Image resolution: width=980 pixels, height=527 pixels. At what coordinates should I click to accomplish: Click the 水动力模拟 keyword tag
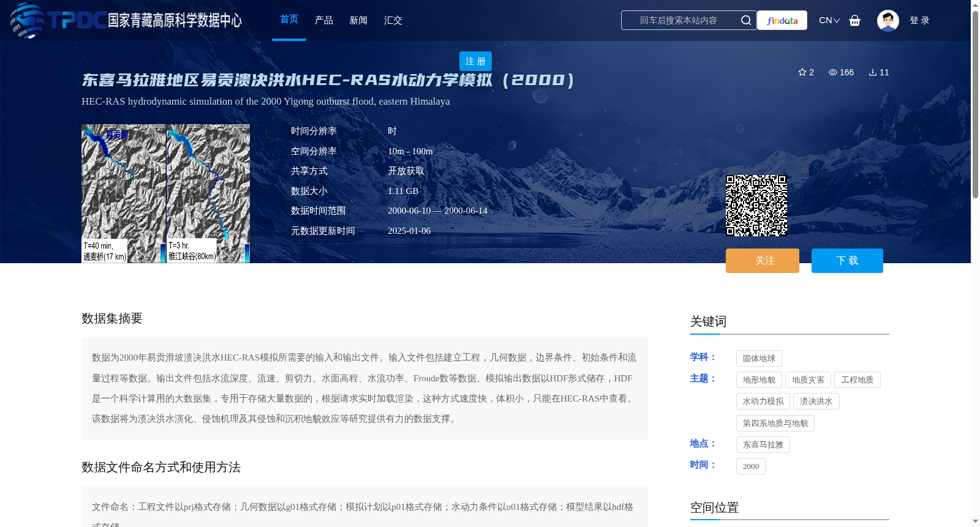(763, 402)
